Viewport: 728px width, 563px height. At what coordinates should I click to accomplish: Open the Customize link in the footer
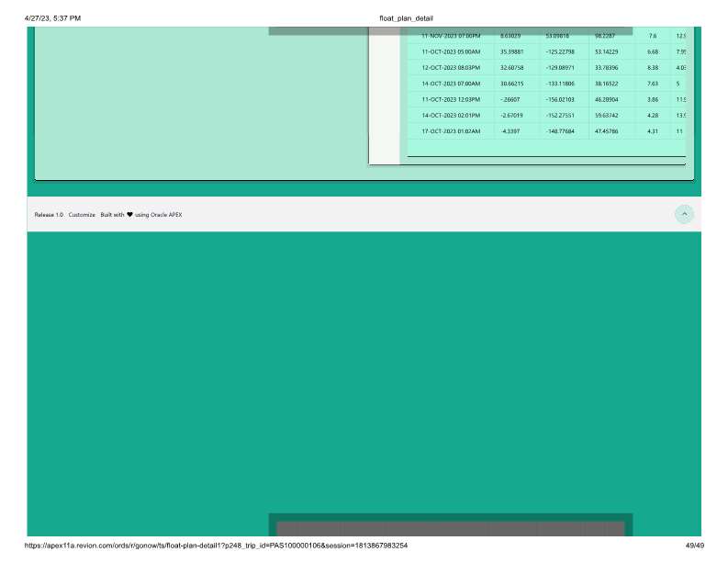[x=82, y=214]
